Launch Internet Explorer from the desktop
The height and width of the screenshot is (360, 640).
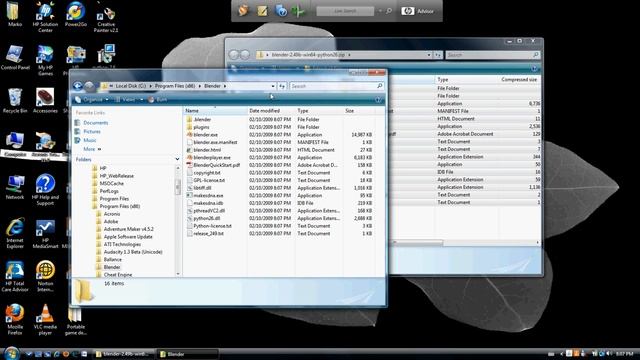click(15, 233)
